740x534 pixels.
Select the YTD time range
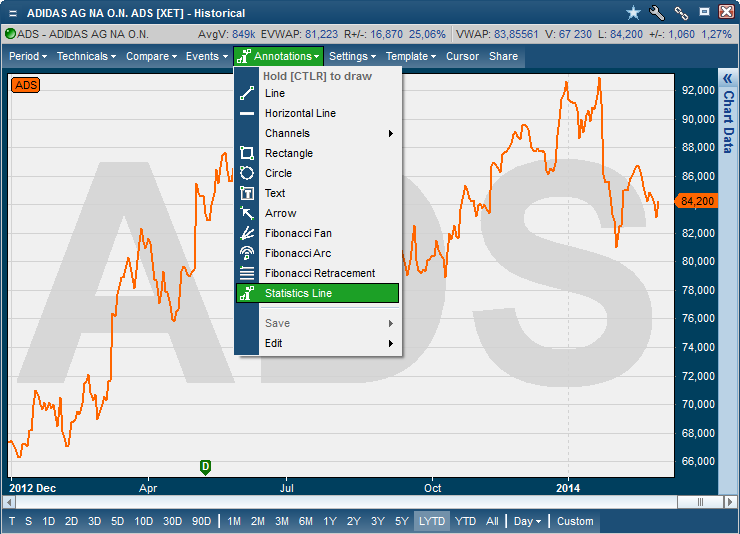[465, 521]
